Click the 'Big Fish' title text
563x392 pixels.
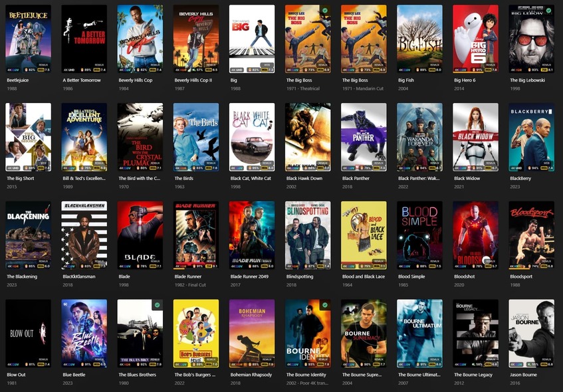405,80
